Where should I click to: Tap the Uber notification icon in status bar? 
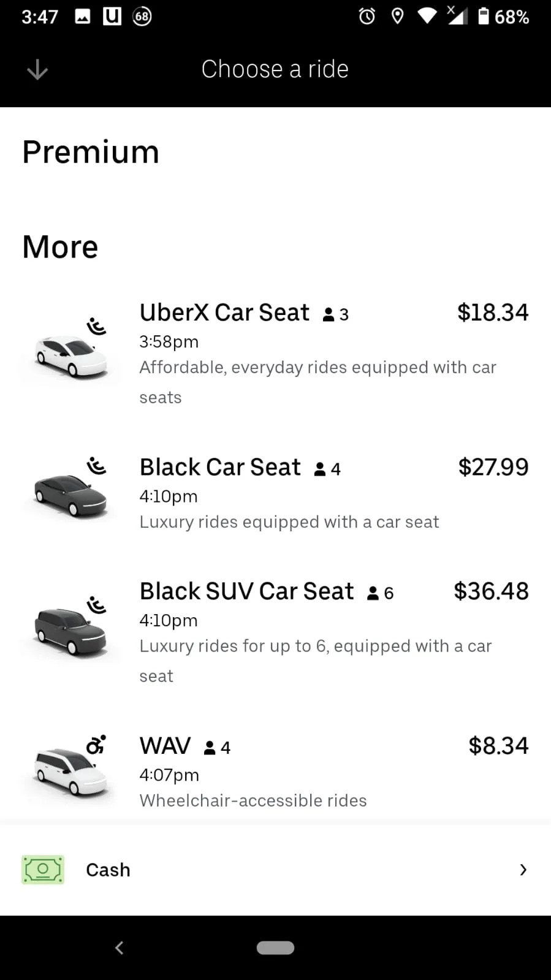tap(112, 17)
